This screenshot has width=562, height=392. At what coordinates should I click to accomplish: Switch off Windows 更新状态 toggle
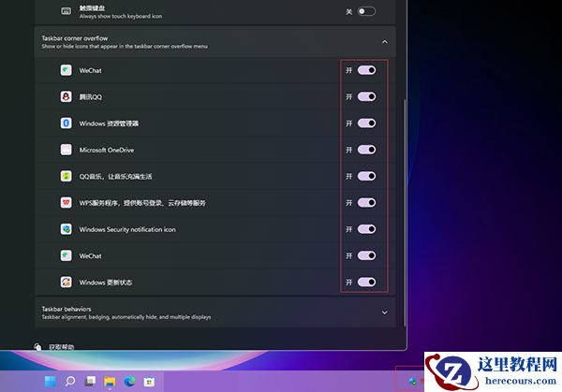point(366,283)
